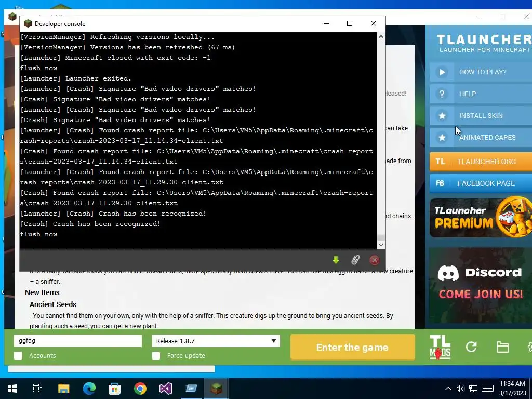Minimize the Developer console window

point(326,23)
